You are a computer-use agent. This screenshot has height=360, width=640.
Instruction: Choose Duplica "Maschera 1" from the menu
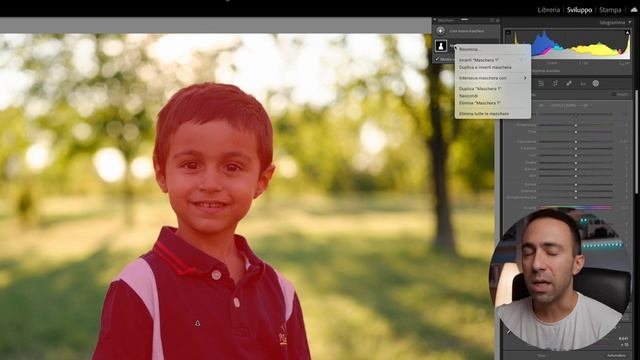[x=480, y=89]
